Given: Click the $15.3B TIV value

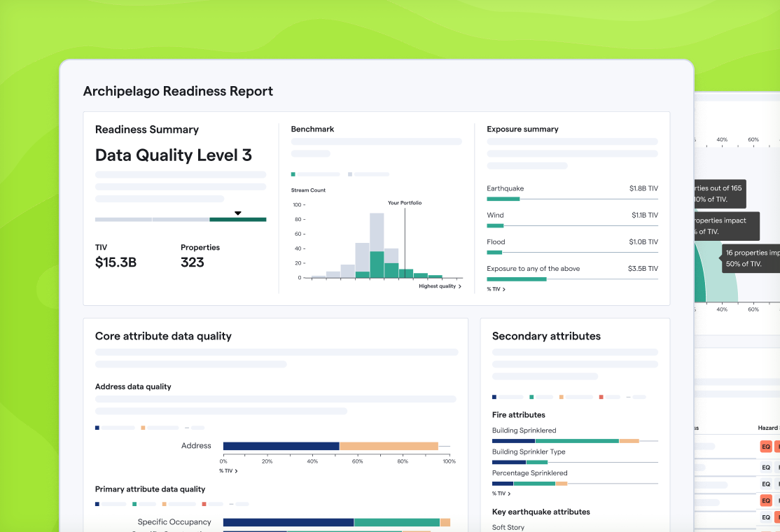Looking at the screenshot, I should (x=116, y=262).
